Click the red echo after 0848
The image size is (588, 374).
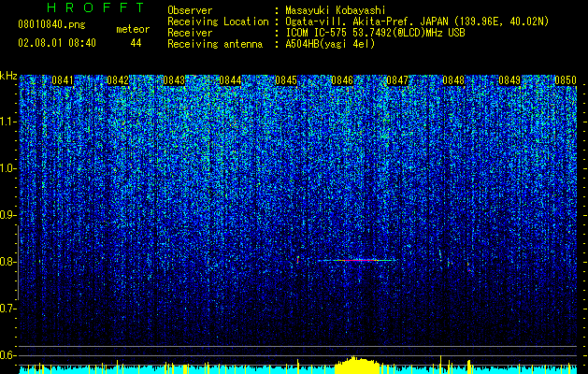(469, 267)
